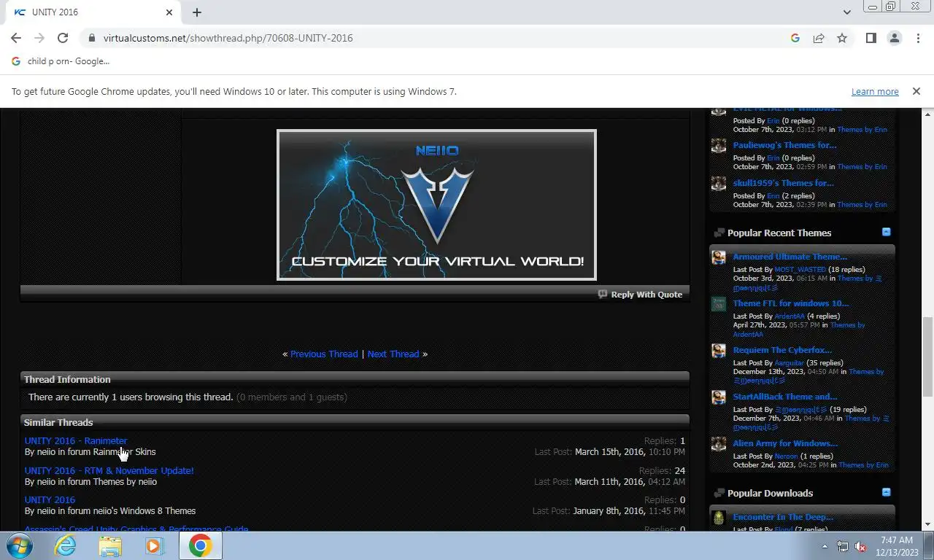Open the Chrome three-dot menu
This screenshot has height=560, width=934.
[x=918, y=38]
